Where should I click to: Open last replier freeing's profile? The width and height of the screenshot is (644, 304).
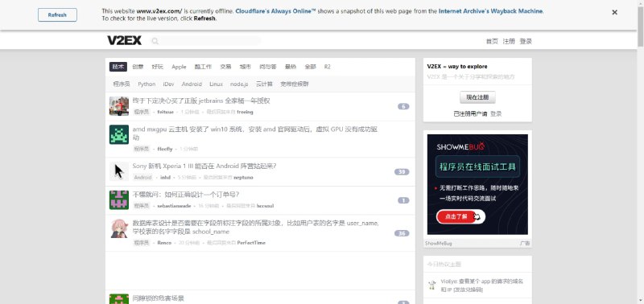pos(246,112)
